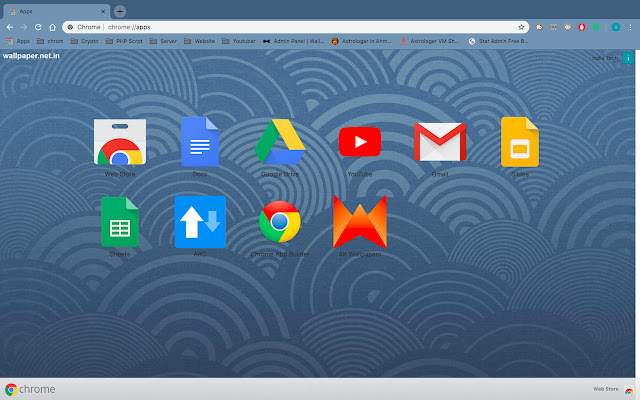The width and height of the screenshot is (640, 400).
Task: Select the Apps tab in tab strip
Action: (x=56, y=11)
